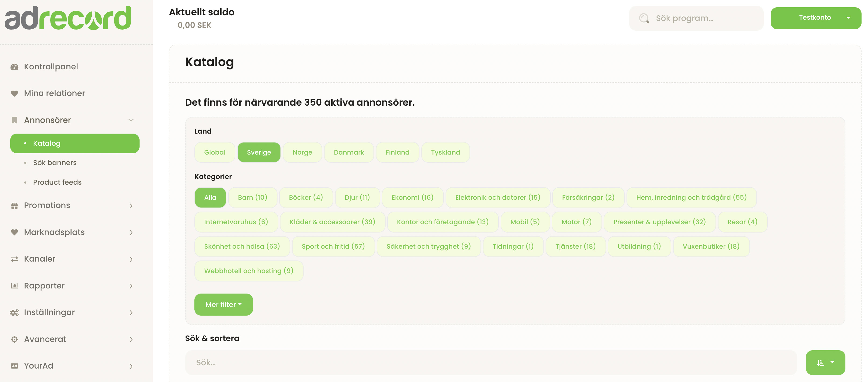Go to Product feeds submenu item
Screen dimensions: 868x382
point(57,182)
